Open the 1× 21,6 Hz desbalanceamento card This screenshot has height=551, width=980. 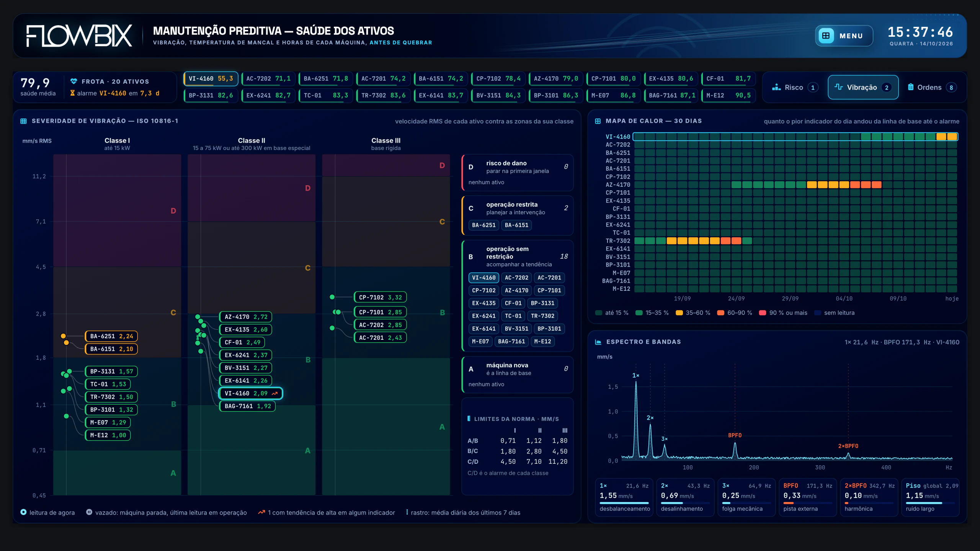(624, 497)
